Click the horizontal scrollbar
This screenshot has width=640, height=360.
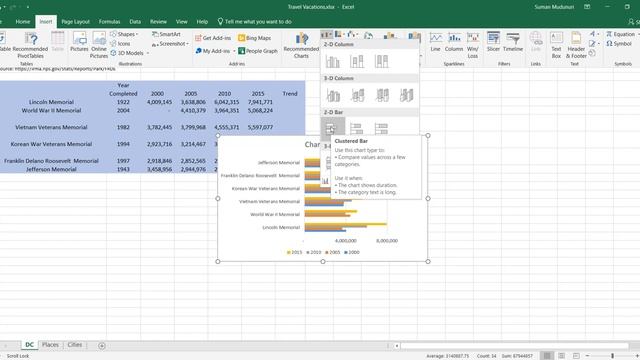[x=514, y=346]
